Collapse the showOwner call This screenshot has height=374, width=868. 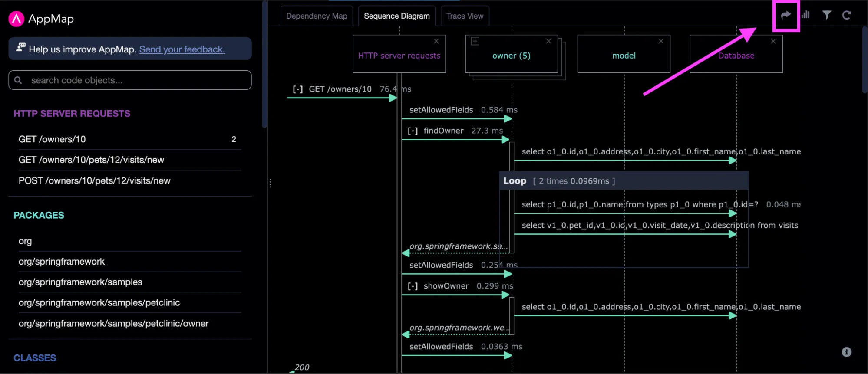pos(413,286)
